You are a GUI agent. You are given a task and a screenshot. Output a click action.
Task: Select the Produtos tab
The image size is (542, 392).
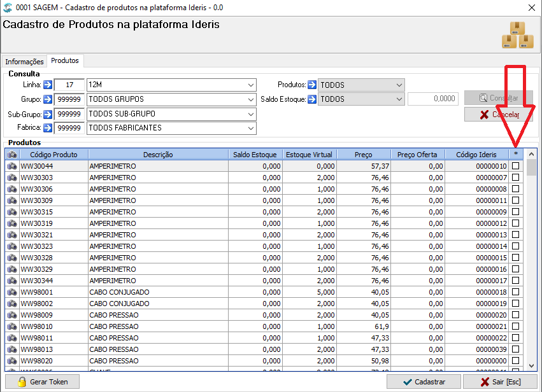click(x=65, y=60)
